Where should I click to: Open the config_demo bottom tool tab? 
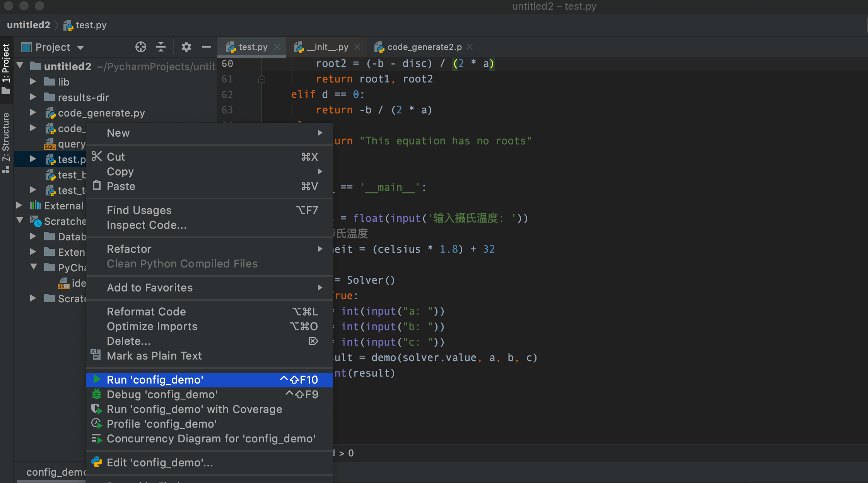(56, 472)
